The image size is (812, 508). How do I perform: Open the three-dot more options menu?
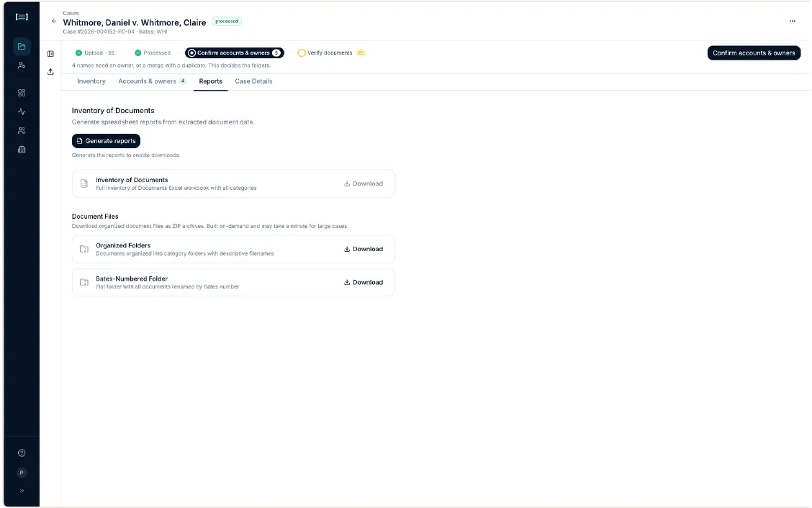[x=793, y=22]
